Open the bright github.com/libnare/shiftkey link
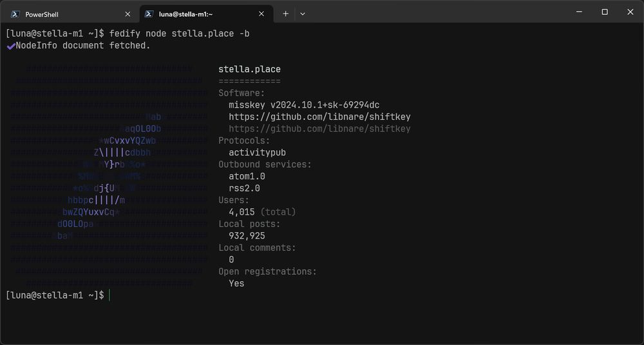Screen dimensions: 644x345 [x=319, y=117]
